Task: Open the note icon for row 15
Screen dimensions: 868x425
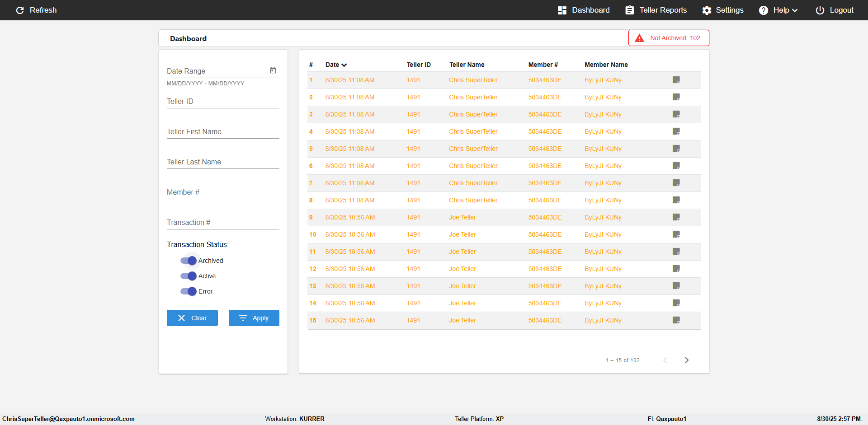Action: tap(676, 320)
